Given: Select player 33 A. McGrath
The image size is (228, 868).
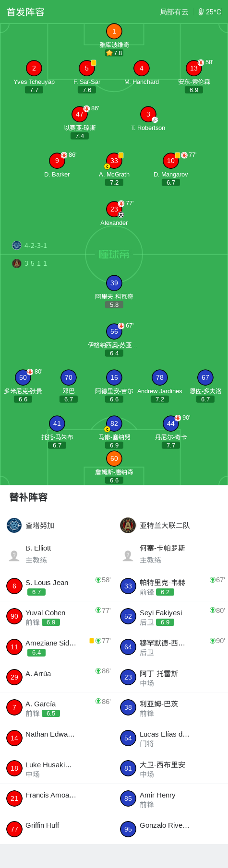Looking at the screenshot, I should pyautogui.click(x=114, y=161).
